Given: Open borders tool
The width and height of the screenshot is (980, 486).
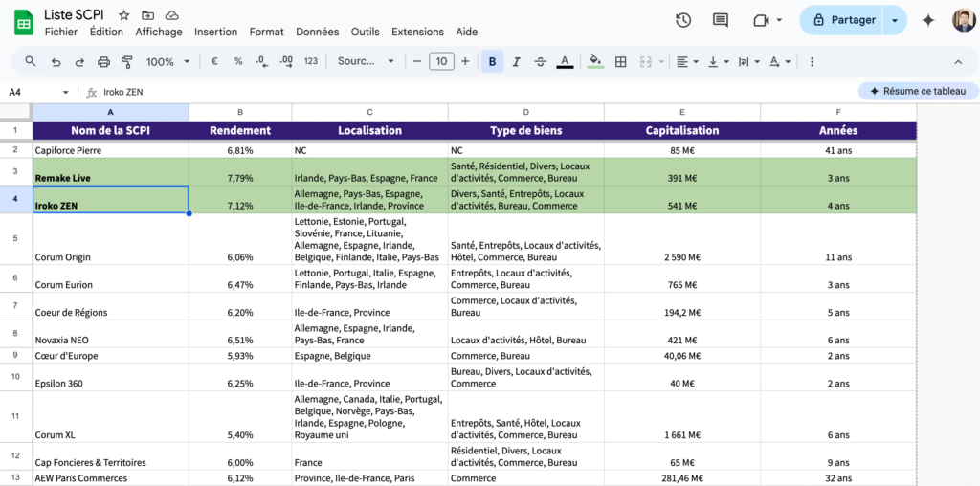Looking at the screenshot, I should click(620, 61).
